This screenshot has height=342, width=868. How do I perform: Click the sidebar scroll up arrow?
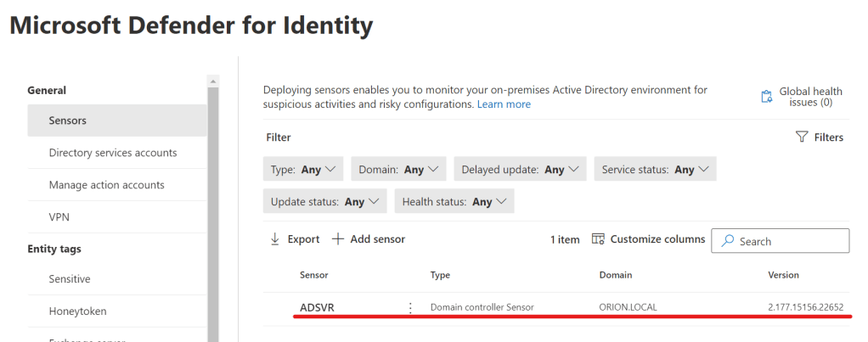click(x=213, y=81)
